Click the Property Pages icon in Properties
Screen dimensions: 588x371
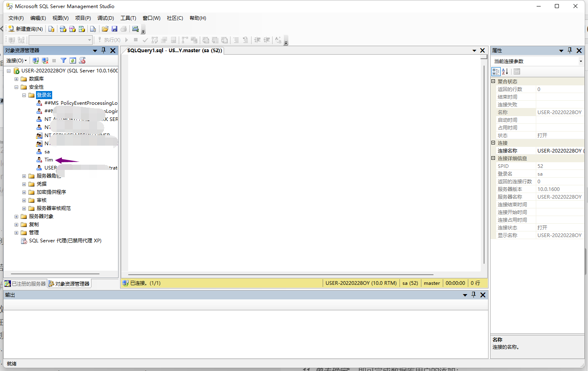[x=517, y=72]
